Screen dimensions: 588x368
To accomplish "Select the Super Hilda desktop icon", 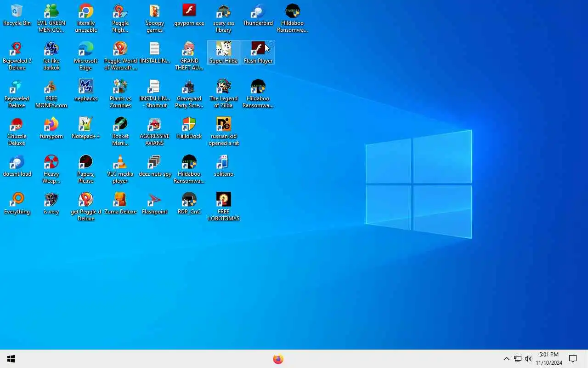I will pos(224,52).
